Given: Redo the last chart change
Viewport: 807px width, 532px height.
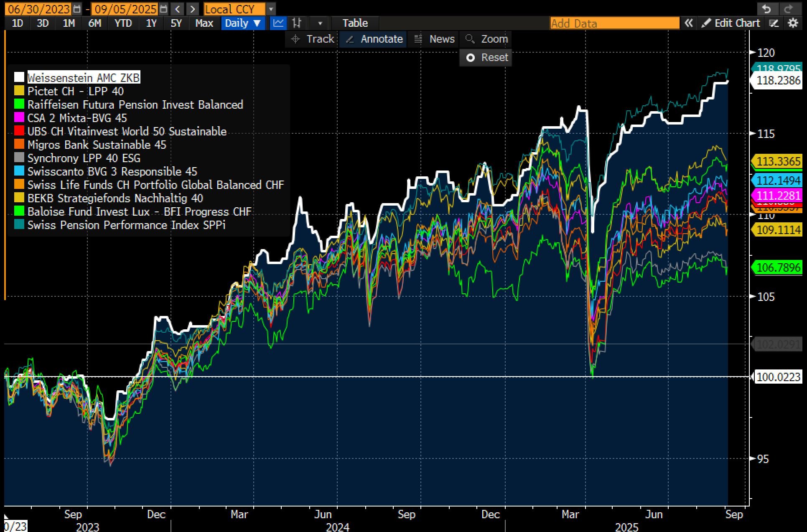Looking at the screenshot, I should [x=789, y=9].
